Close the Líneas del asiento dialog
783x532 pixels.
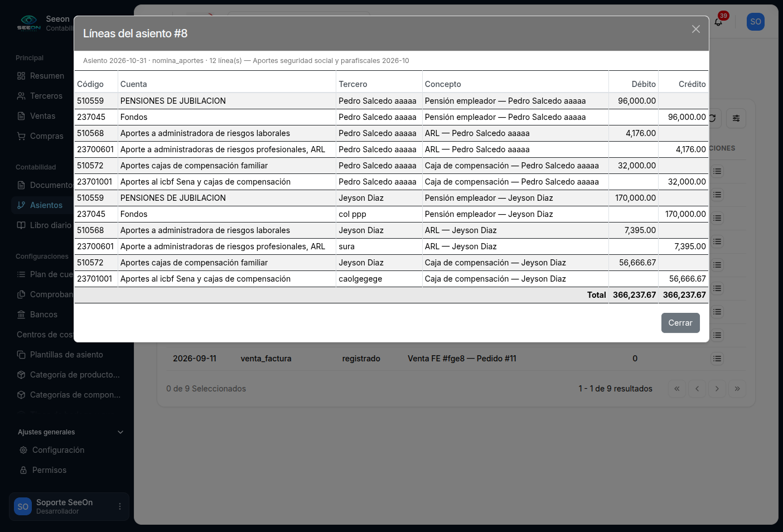[696, 29]
